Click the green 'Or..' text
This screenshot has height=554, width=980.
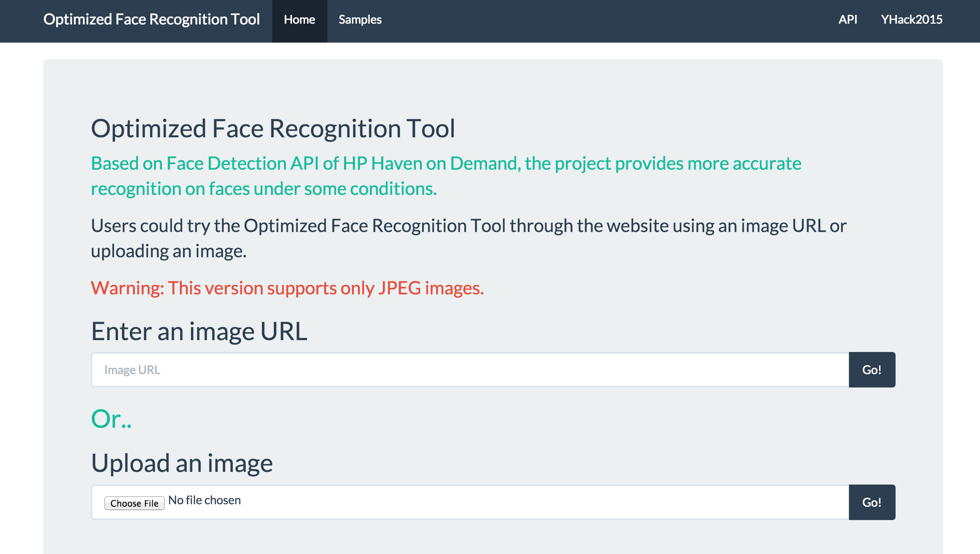(111, 419)
